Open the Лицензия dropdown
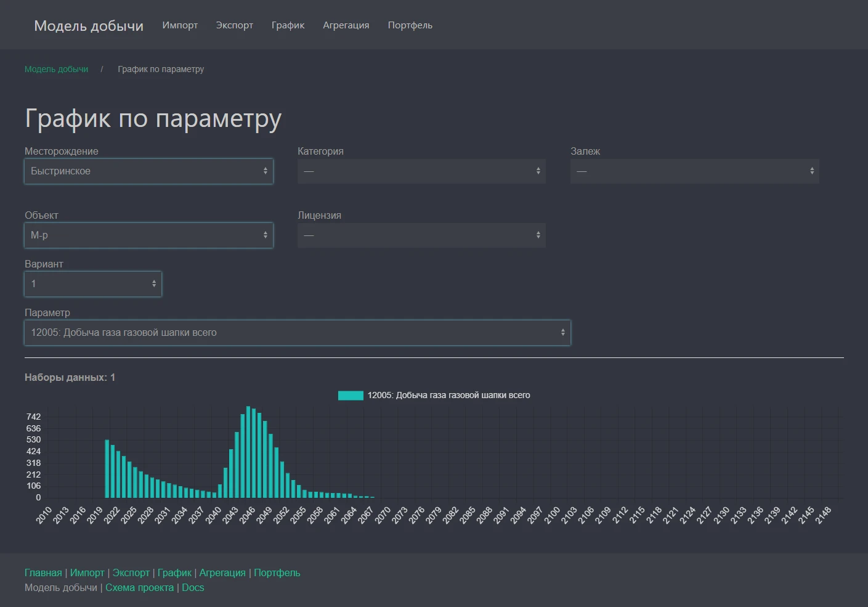Viewport: 868px width, 607px height. (421, 235)
